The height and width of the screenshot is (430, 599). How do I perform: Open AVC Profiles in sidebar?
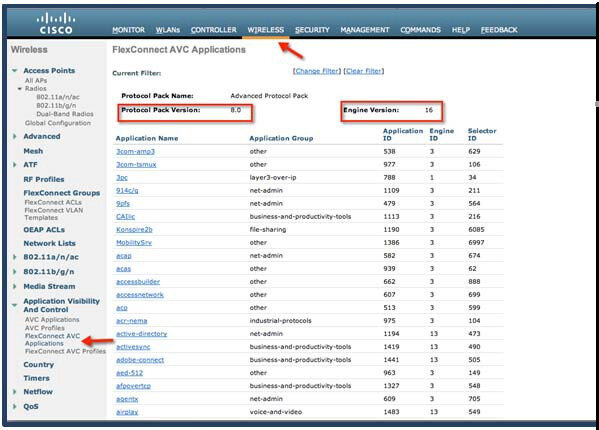click(45, 328)
